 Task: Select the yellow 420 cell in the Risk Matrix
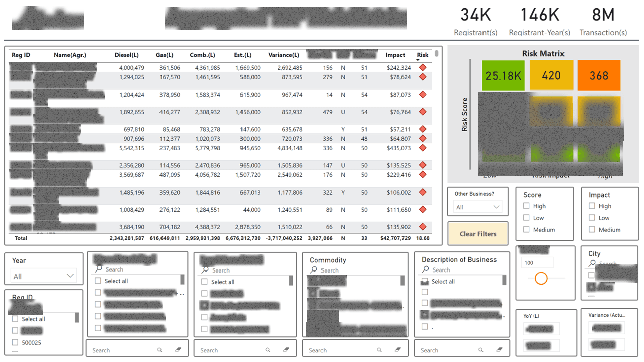point(551,74)
